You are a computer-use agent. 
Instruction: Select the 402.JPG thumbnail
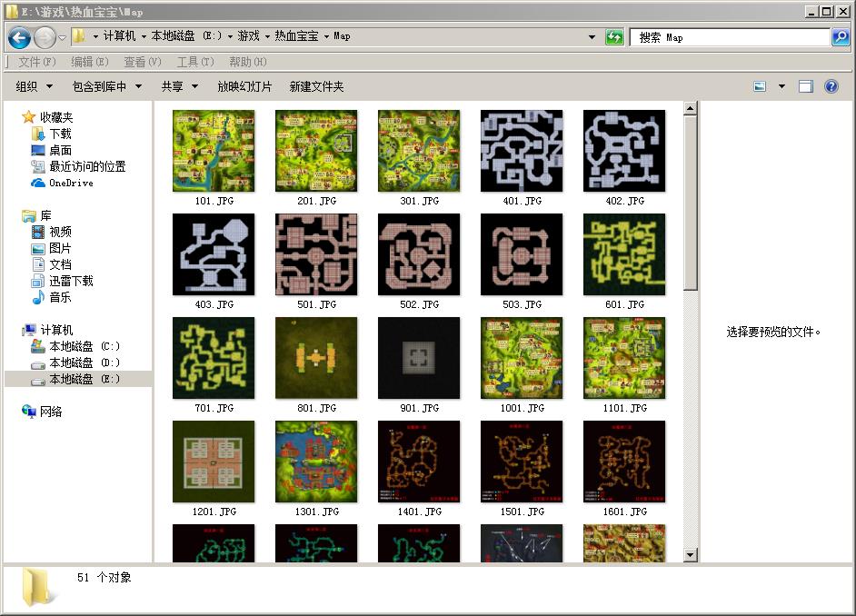[x=624, y=151]
